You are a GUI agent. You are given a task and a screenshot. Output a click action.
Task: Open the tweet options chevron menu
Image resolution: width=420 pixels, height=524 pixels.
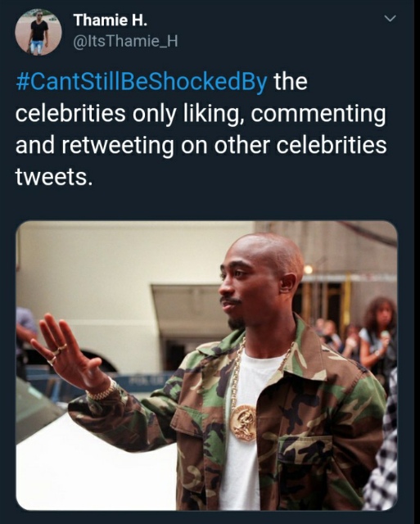click(390, 18)
